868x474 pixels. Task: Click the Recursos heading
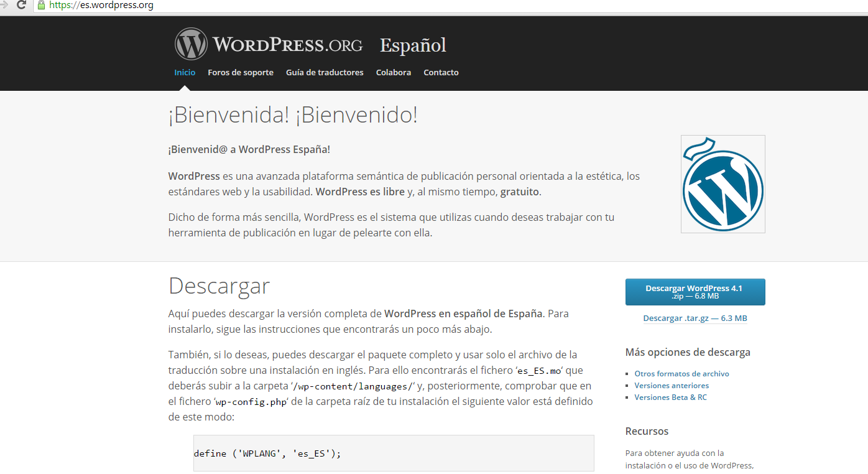pos(647,431)
